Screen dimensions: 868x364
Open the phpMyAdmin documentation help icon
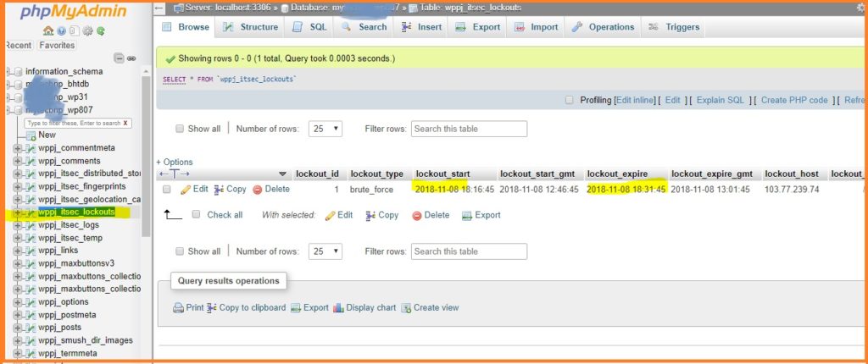pyautogui.click(x=61, y=31)
